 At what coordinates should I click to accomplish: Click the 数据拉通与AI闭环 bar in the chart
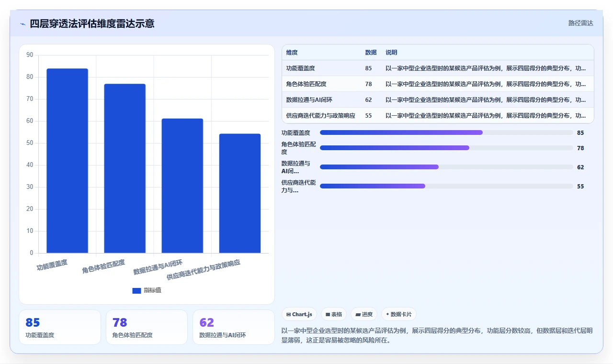pyautogui.click(x=182, y=186)
